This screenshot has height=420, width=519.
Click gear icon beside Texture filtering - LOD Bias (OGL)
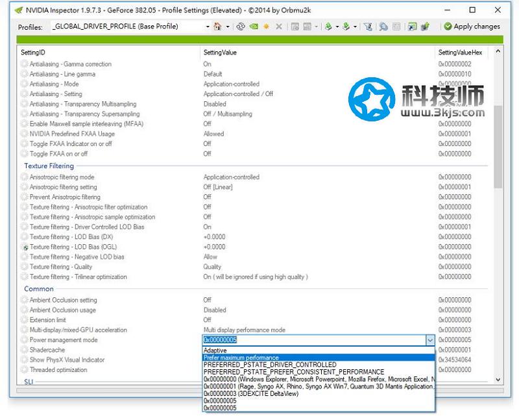(25, 247)
